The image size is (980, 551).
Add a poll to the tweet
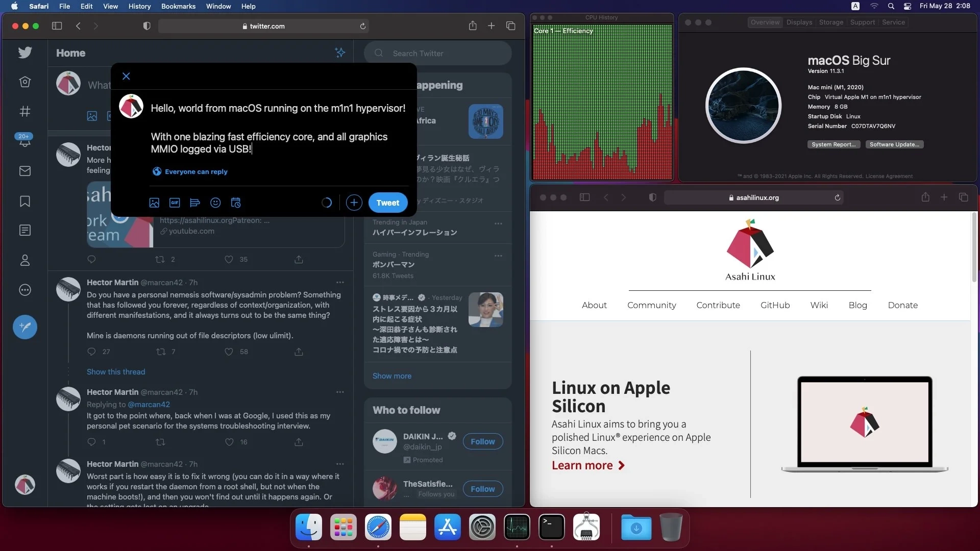195,203
